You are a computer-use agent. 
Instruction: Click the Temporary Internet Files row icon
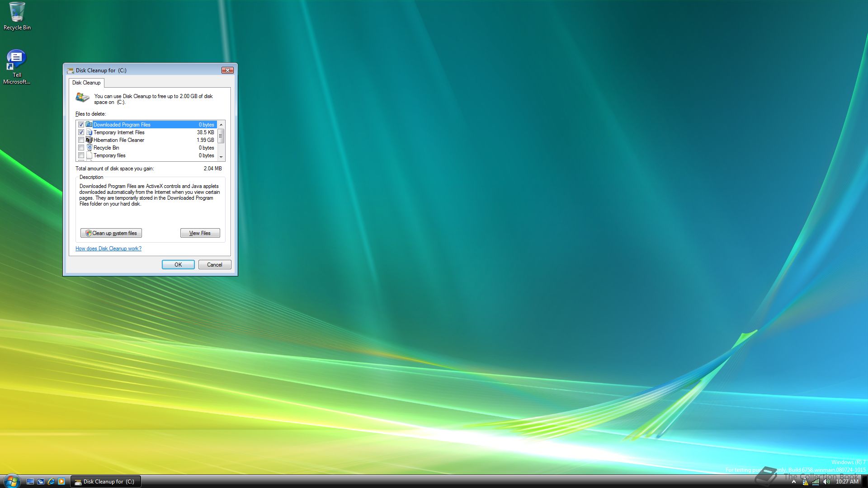tap(89, 132)
